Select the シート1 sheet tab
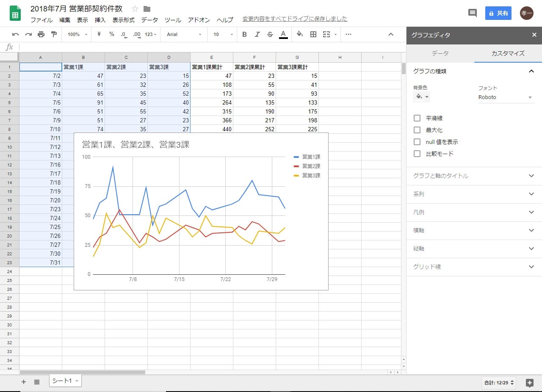The width and height of the screenshot is (542, 392). tap(65, 381)
